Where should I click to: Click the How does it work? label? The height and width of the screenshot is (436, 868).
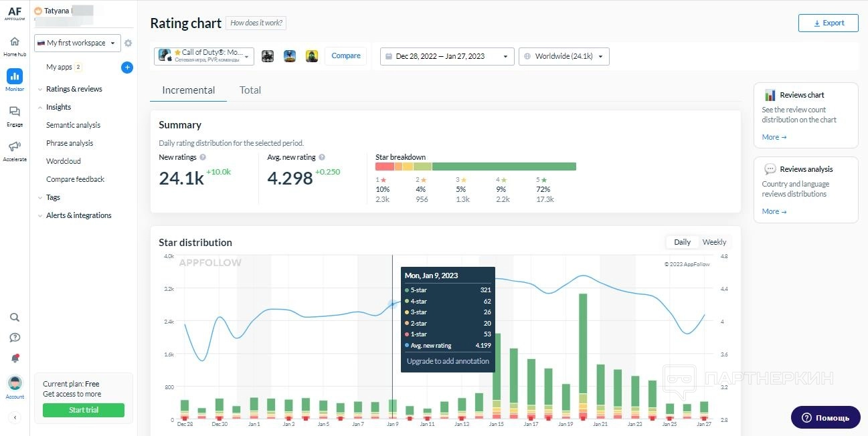256,23
